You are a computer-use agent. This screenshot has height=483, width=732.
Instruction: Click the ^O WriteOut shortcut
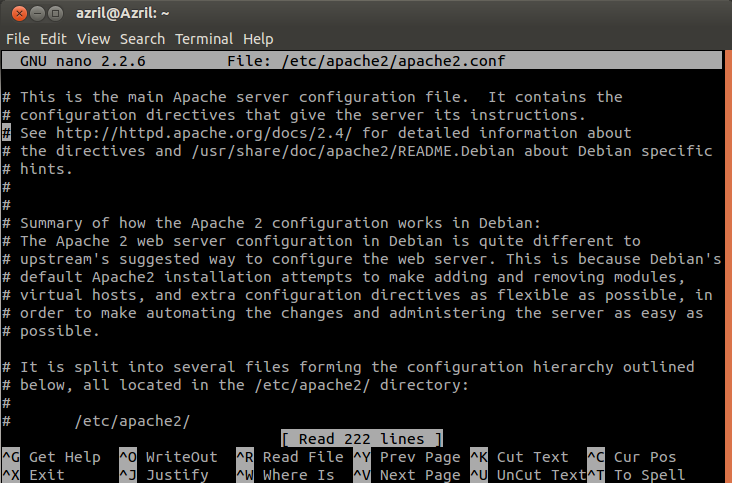coord(169,457)
